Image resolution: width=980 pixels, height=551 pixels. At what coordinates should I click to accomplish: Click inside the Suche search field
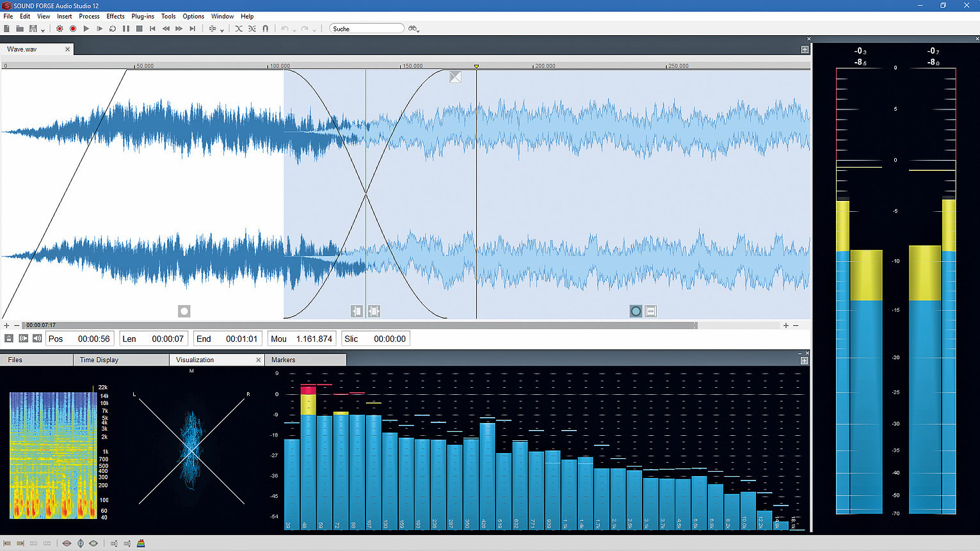[367, 28]
